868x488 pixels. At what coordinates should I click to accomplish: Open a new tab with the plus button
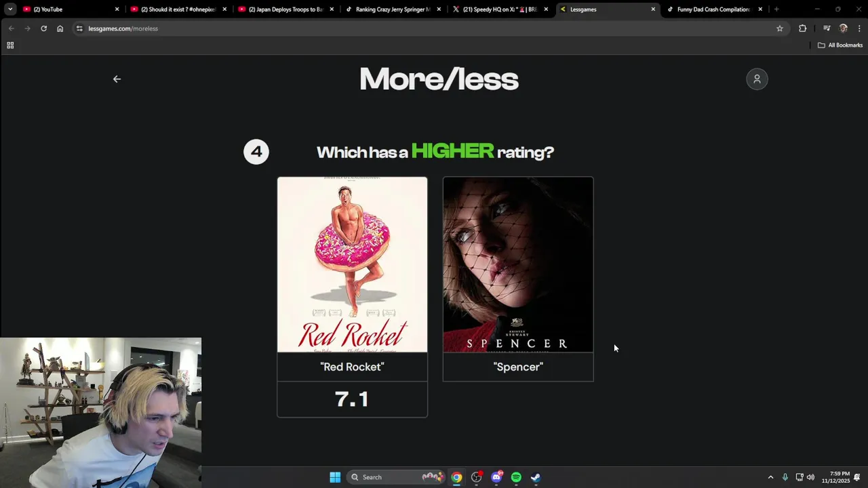[x=776, y=9]
